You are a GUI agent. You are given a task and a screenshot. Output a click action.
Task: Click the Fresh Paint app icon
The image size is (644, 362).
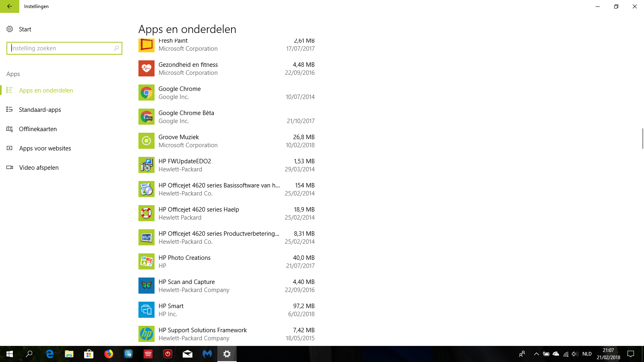(x=147, y=45)
